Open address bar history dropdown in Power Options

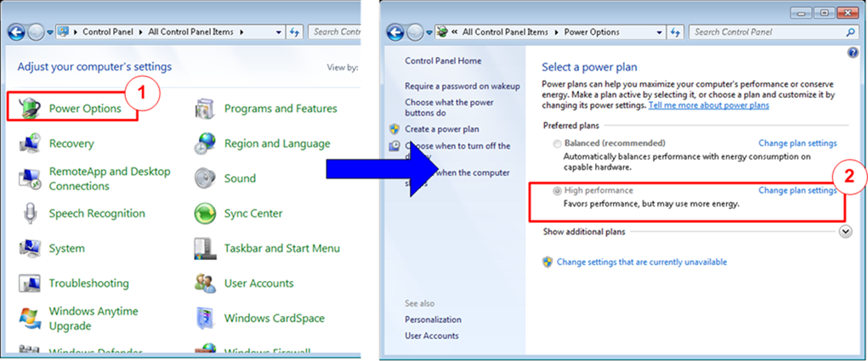(660, 32)
